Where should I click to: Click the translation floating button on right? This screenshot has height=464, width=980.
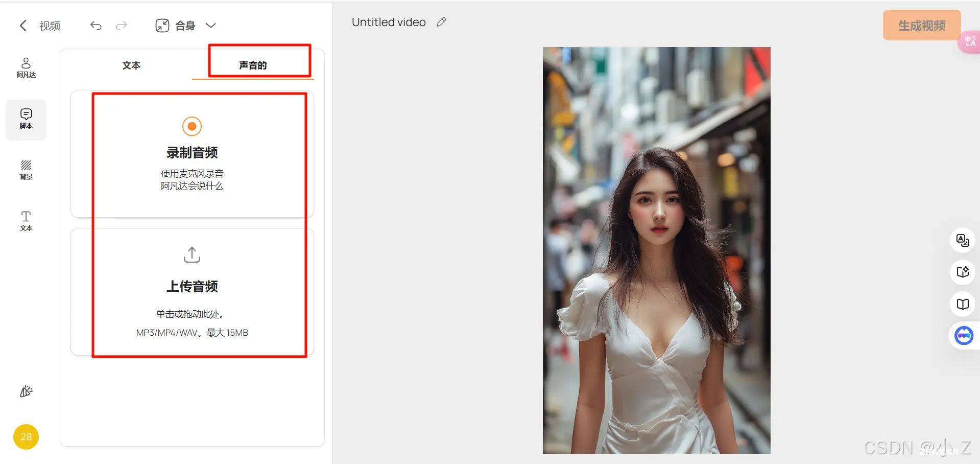(x=963, y=240)
